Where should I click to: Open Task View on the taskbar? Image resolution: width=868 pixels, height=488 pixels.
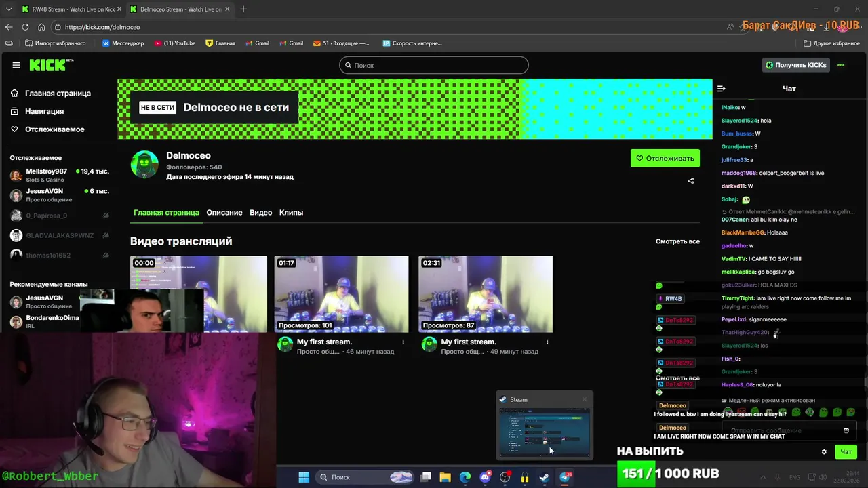426,477
